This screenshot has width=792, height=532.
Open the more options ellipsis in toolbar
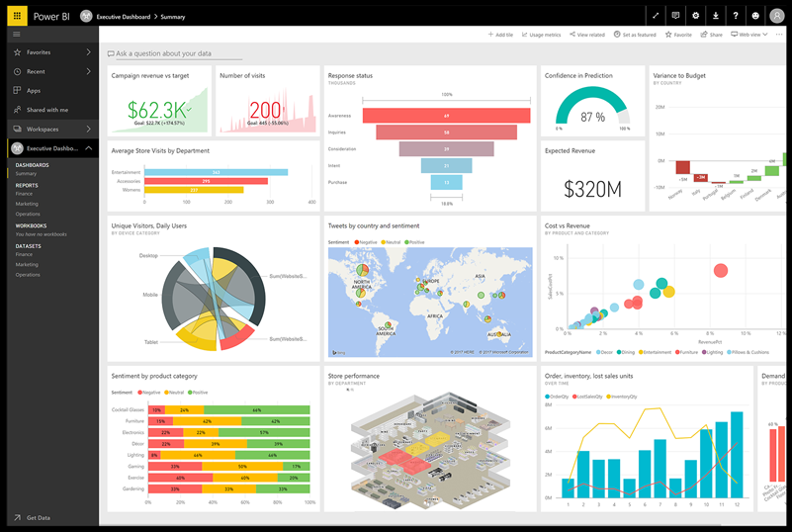pos(779,35)
